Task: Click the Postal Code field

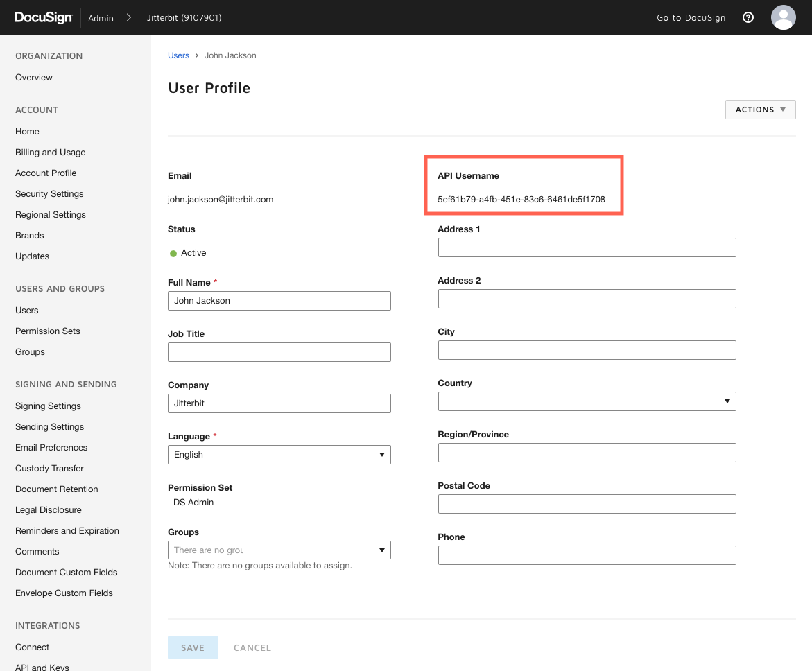Action: coord(587,504)
